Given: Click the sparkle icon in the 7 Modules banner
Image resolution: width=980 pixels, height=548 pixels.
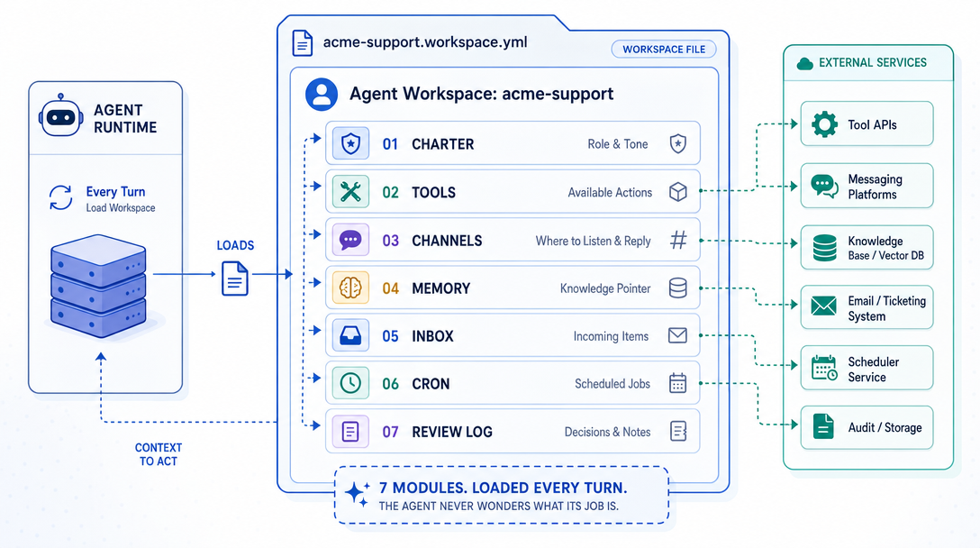Looking at the screenshot, I should (x=358, y=494).
